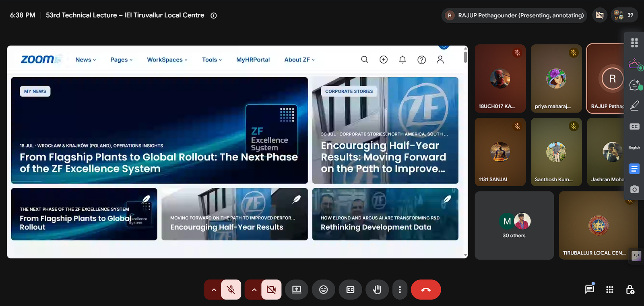
Task: Toggle the sidebar CC captions button
Action: pos(634,126)
